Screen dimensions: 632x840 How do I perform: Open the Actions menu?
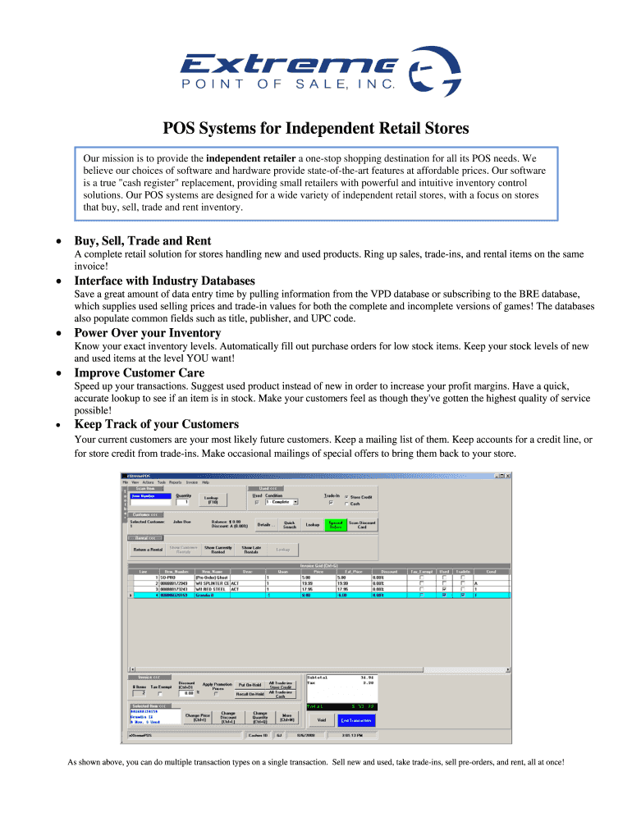coord(147,482)
